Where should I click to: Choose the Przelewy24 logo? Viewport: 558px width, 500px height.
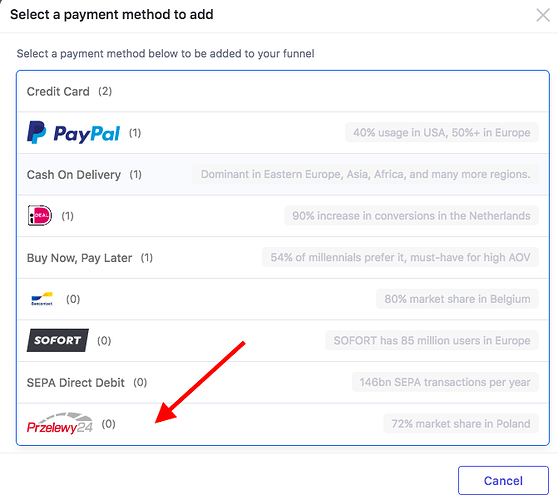click(x=60, y=423)
